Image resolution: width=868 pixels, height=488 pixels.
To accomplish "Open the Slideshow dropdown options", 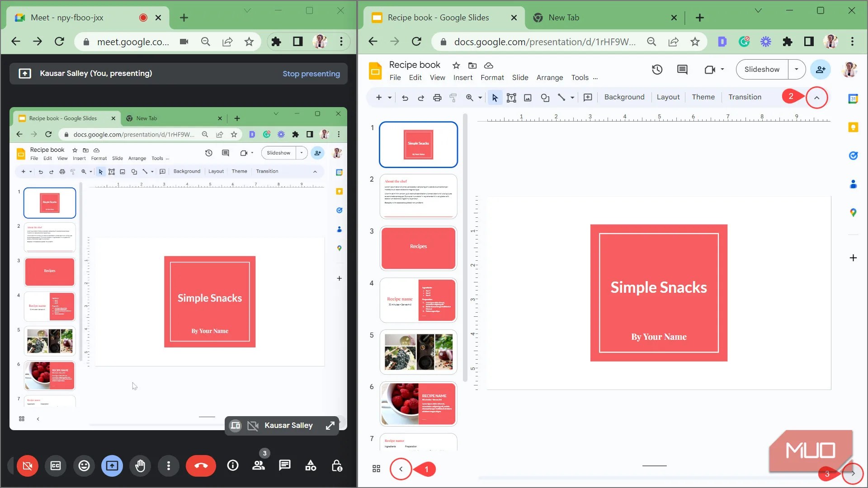I will tap(797, 69).
